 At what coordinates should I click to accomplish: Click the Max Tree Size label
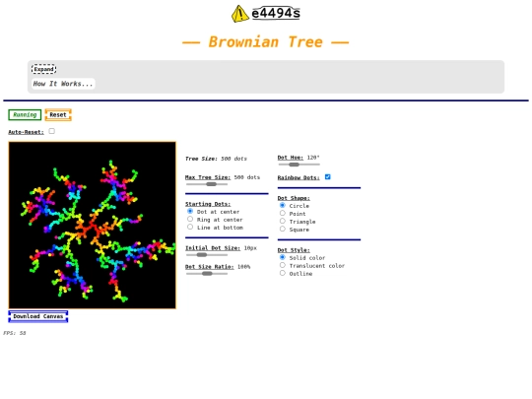point(208,177)
